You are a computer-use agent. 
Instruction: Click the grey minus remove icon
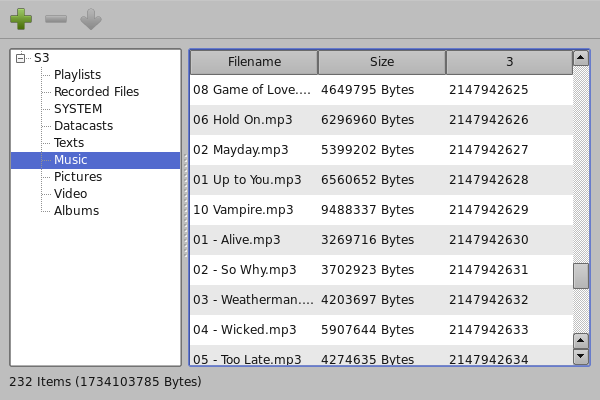tap(56, 19)
